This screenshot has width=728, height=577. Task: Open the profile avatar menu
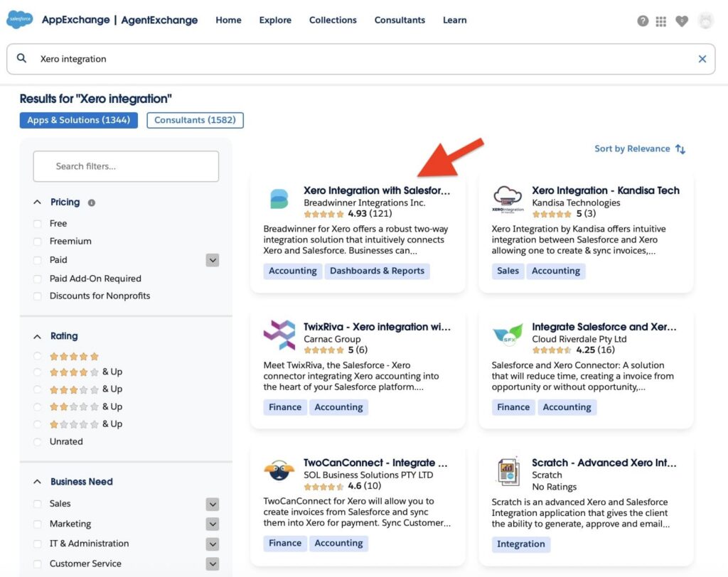click(705, 21)
